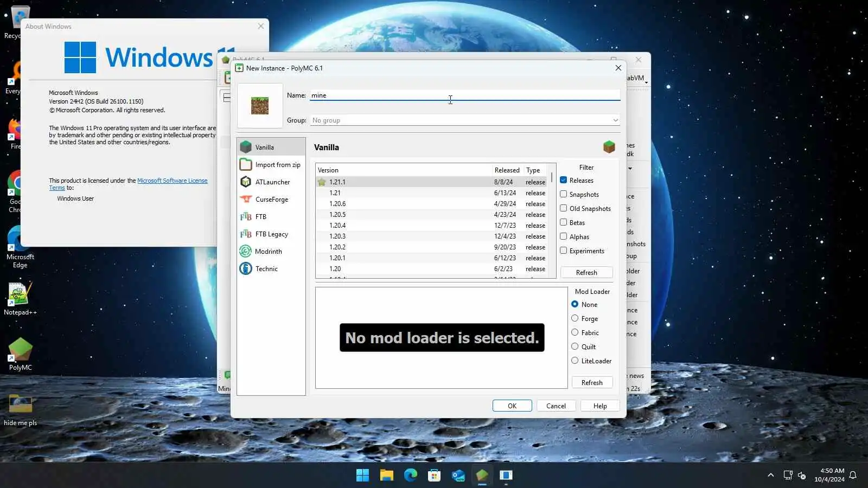The image size is (868, 488).
Task: Choose version 1.20.2 in the list
Action: coord(432,247)
